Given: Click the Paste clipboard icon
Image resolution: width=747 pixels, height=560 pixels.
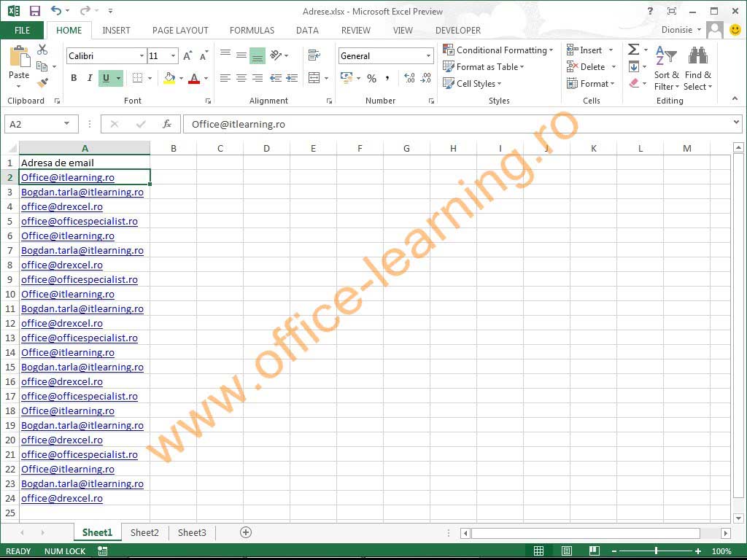Looking at the screenshot, I should tap(19, 57).
